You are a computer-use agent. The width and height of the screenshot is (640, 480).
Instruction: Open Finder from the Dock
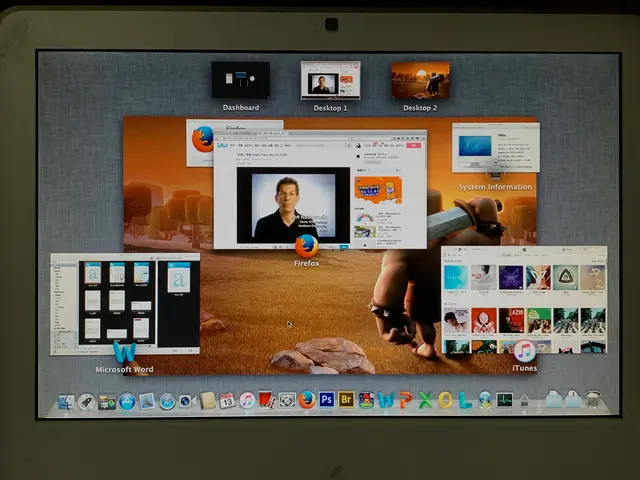pyautogui.click(x=66, y=402)
